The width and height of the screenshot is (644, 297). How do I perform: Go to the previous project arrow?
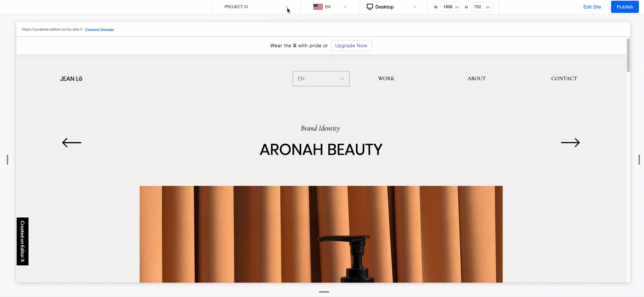click(72, 143)
